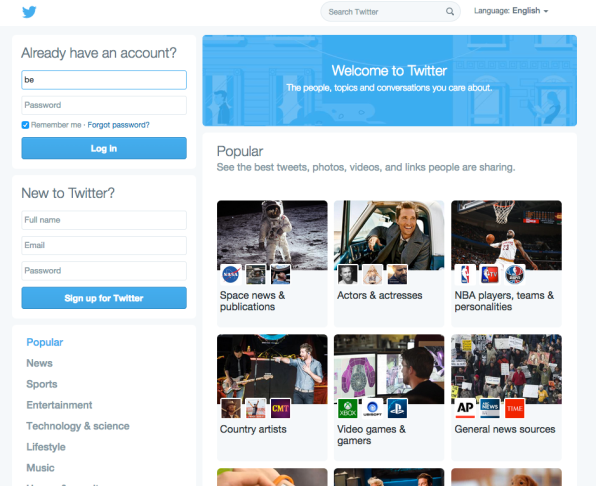
Task: Click the Log in button
Action: [104, 148]
